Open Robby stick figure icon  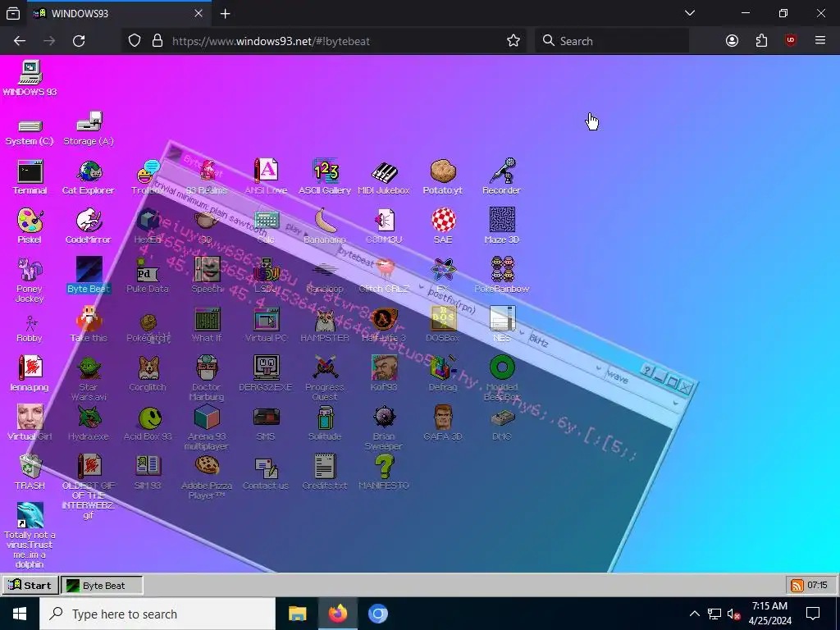[30, 322]
